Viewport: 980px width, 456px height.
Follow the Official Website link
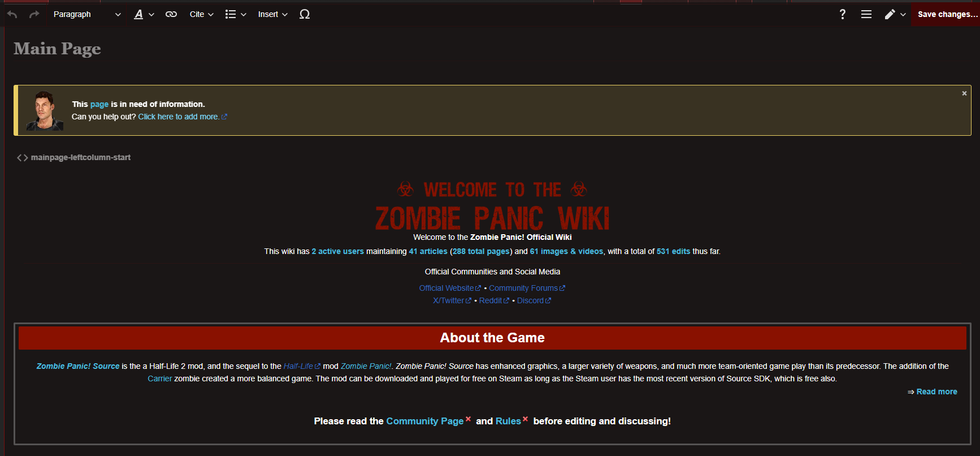446,288
